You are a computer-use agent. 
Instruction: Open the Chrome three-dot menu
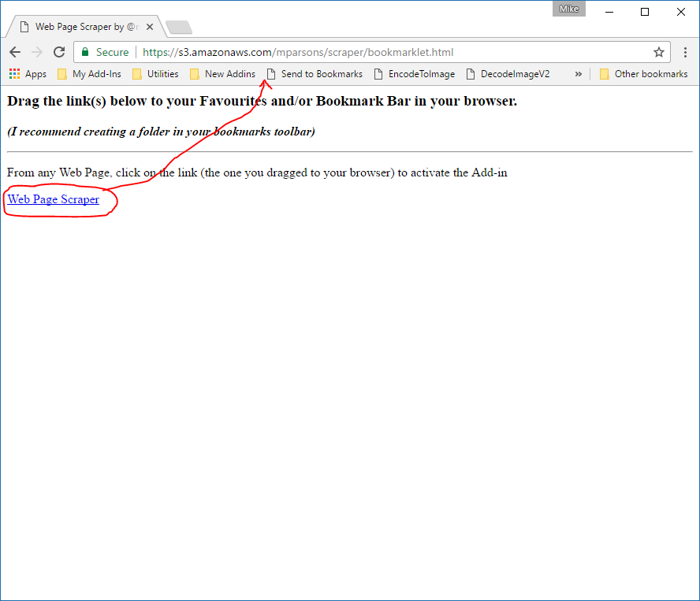(685, 52)
